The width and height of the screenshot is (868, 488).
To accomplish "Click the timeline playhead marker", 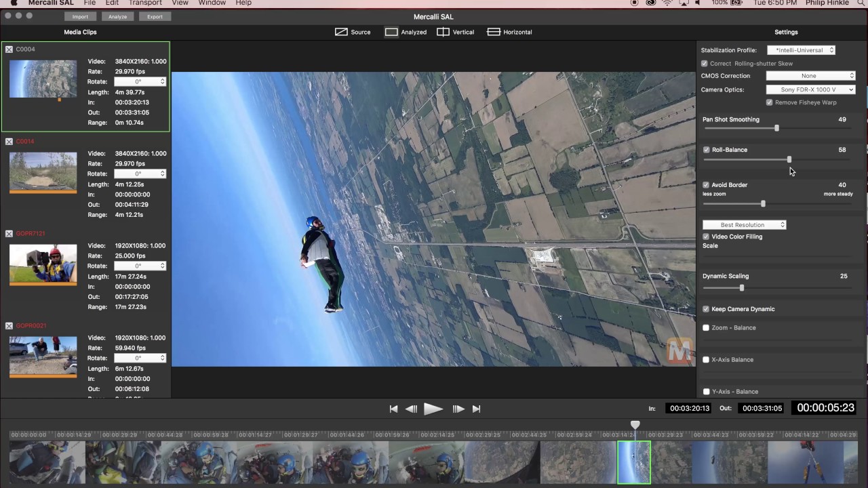I will (x=635, y=425).
